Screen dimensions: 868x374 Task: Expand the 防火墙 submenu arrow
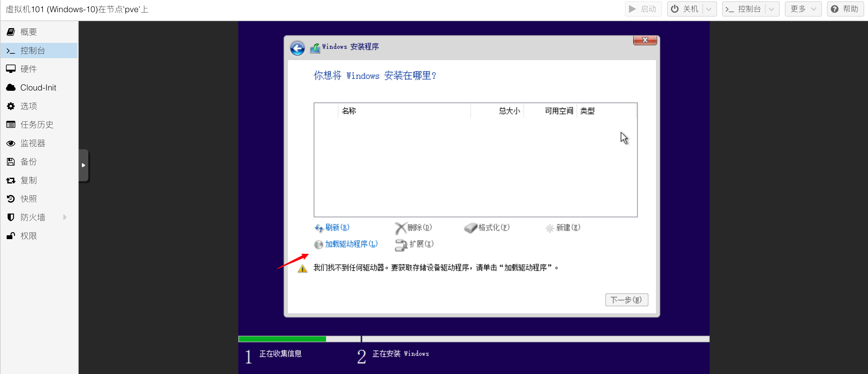pos(65,217)
